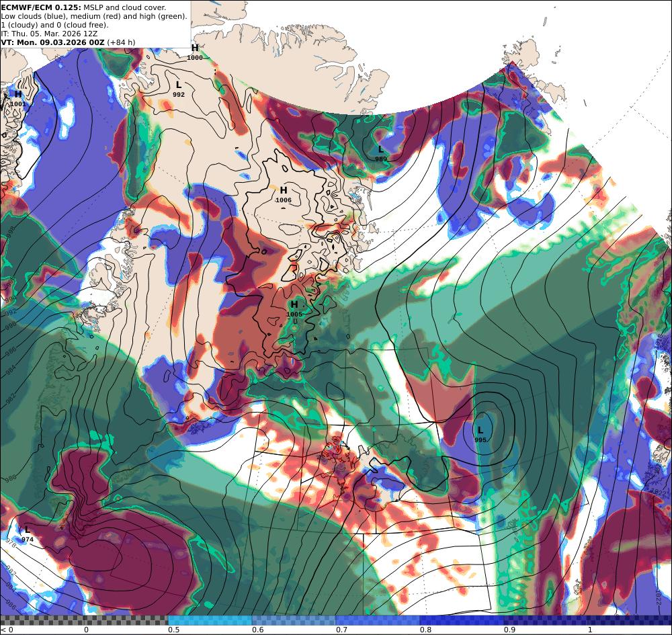Click the 0.8–0.9 dark blue colorbar segment
The image size is (672, 635).
[462, 620]
